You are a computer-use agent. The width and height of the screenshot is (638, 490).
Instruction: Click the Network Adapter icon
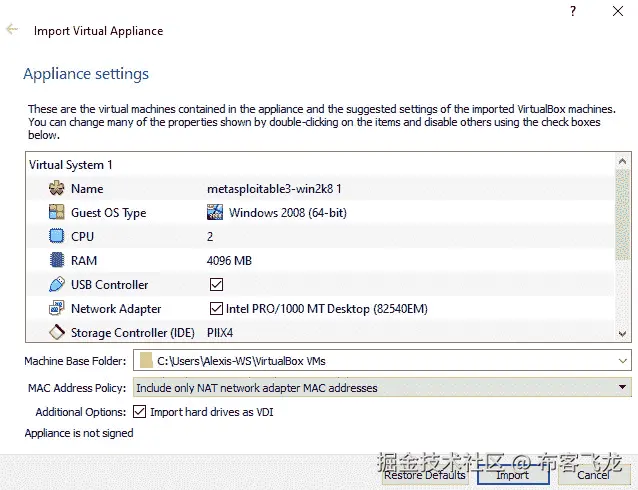[57, 308]
